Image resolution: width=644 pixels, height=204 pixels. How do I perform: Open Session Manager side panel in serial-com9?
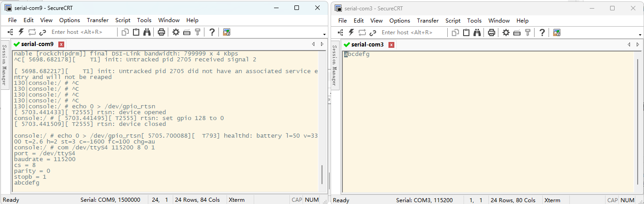(x=5, y=65)
